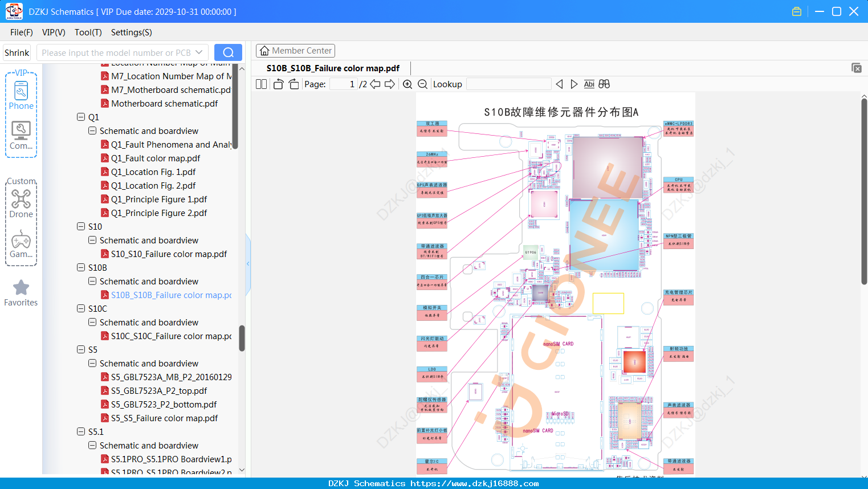Viewport: 868px width, 489px height.
Task: Click the Lookup text field
Action: [x=508, y=84]
